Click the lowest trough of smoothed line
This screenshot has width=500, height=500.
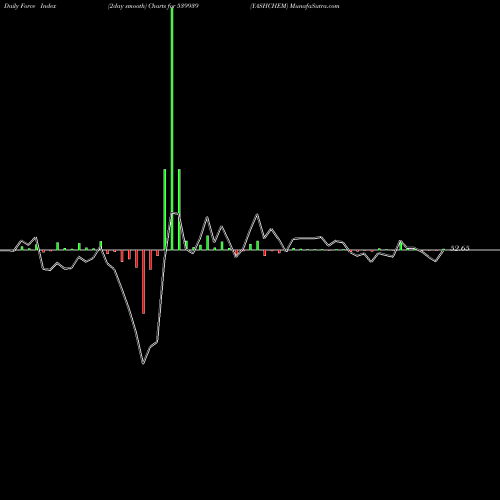143,363
